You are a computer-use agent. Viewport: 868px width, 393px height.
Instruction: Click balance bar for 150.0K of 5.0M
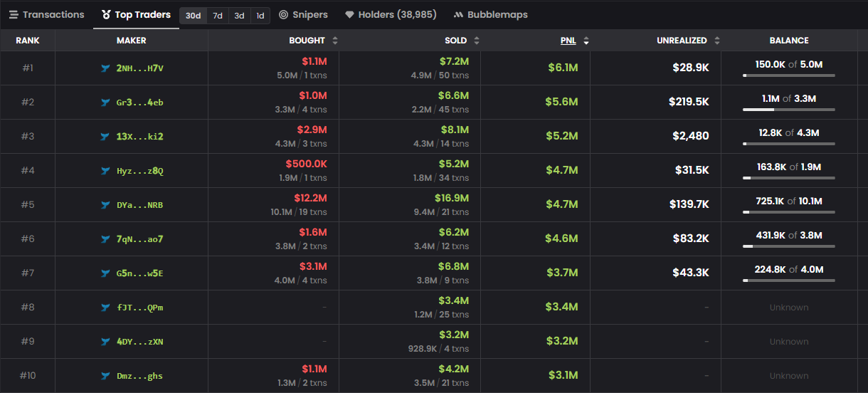789,75
